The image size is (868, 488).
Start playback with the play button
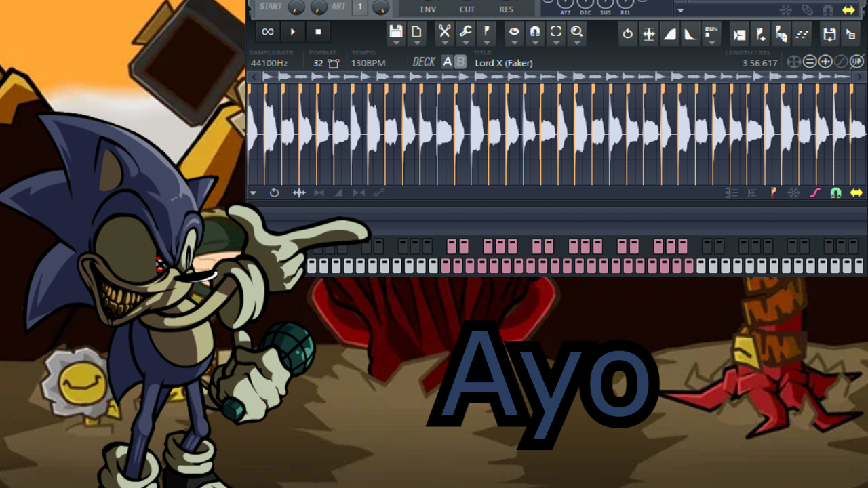293,32
